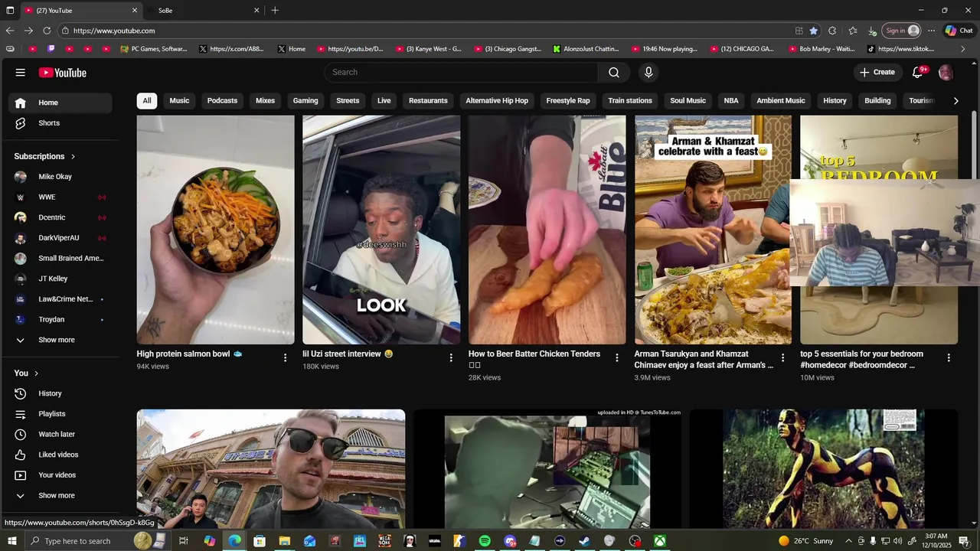Click the YouTube search field

(x=461, y=72)
